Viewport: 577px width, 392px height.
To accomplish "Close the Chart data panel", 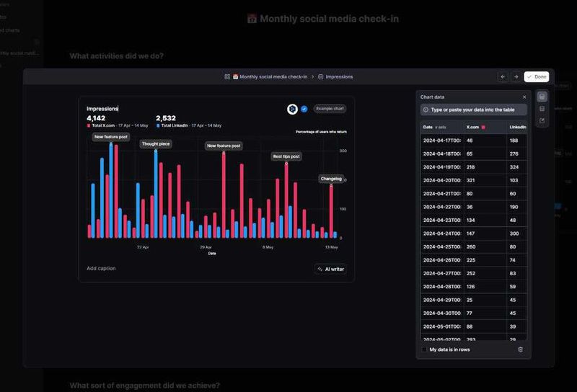I will 524,97.
